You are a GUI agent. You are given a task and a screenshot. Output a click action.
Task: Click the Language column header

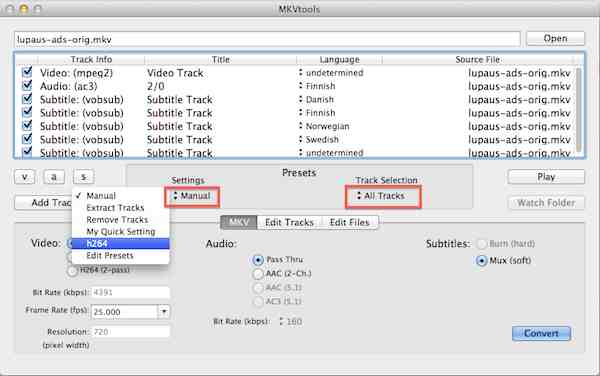[339, 60]
